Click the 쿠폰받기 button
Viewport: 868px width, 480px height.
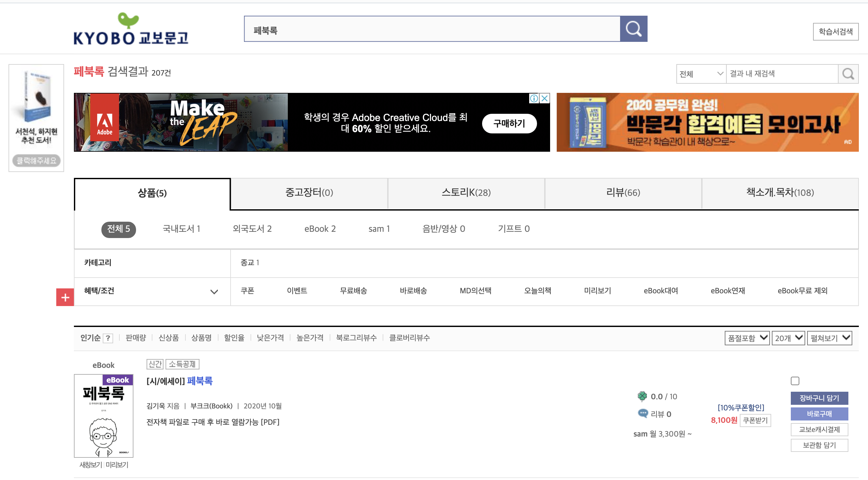pyautogui.click(x=755, y=420)
